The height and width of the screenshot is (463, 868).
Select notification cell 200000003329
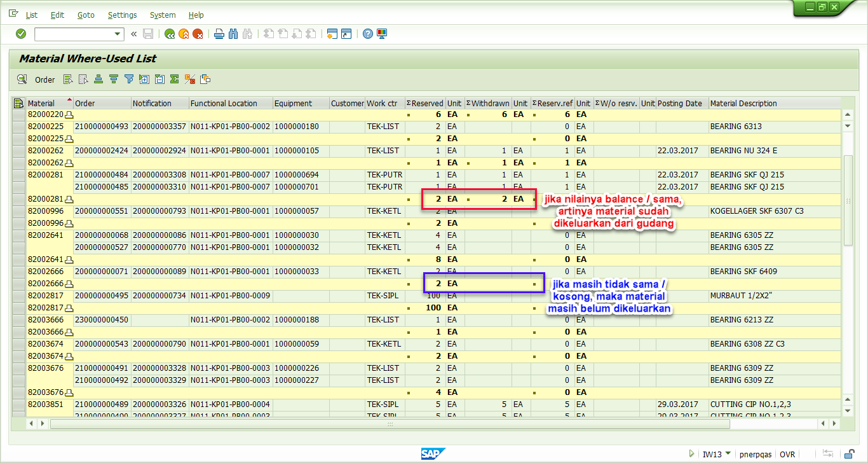point(160,380)
